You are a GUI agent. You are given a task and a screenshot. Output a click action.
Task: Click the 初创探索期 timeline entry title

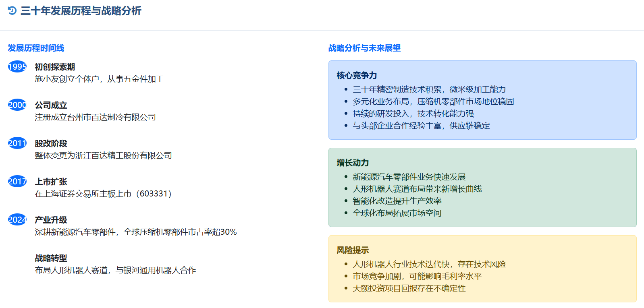55,67
